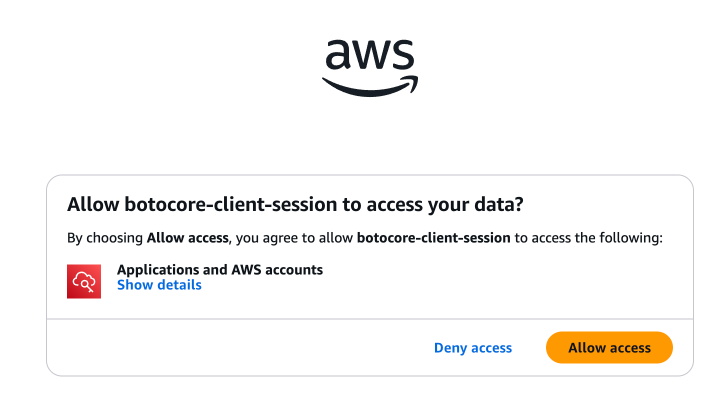Click the red cloud search icon
Viewport: 727px width, 400px height.
(85, 280)
